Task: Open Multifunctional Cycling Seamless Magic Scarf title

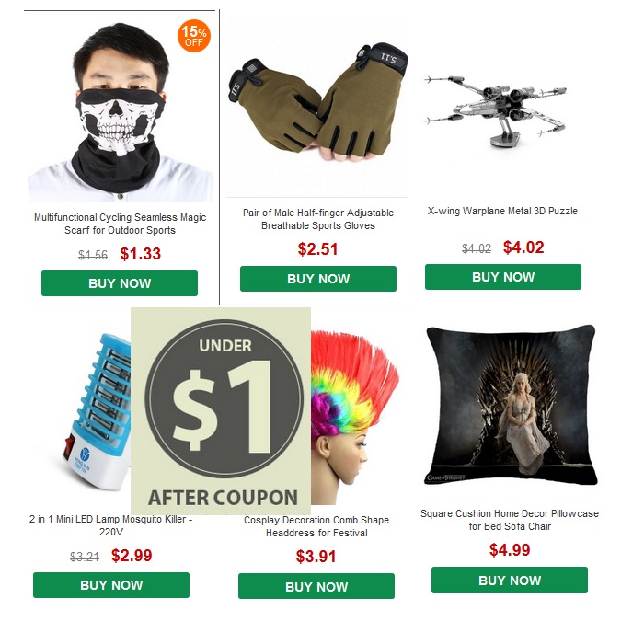Action: click(x=120, y=224)
